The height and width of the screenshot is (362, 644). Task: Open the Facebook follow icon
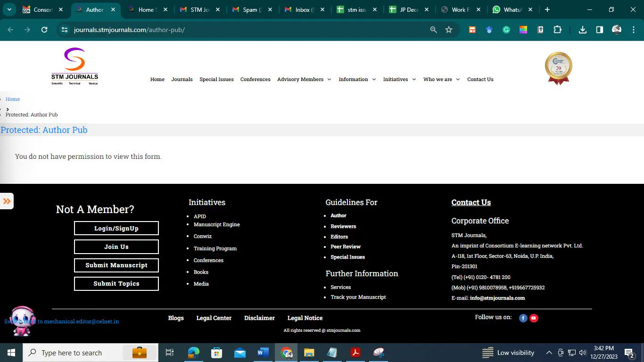pyautogui.click(x=523, y=318)
